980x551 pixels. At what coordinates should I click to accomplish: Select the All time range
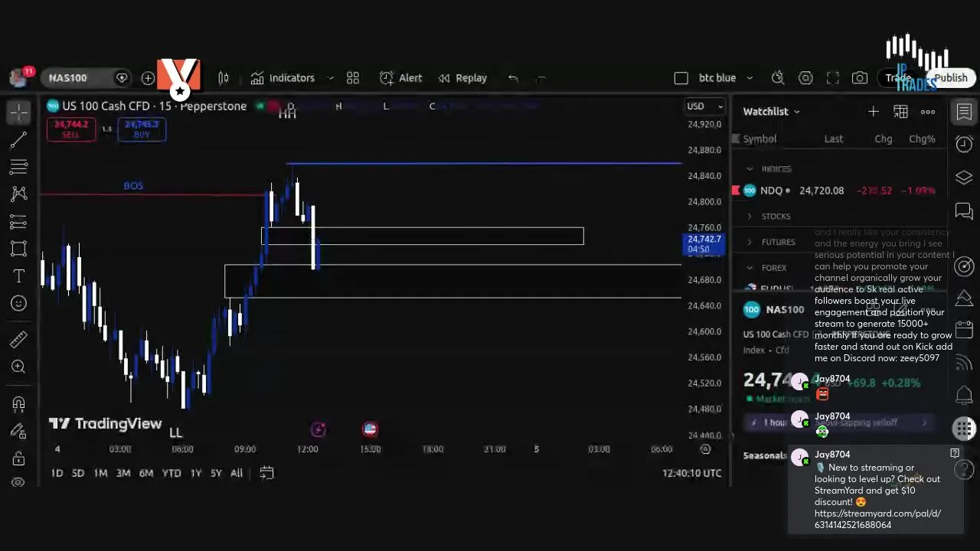point(237,473)
